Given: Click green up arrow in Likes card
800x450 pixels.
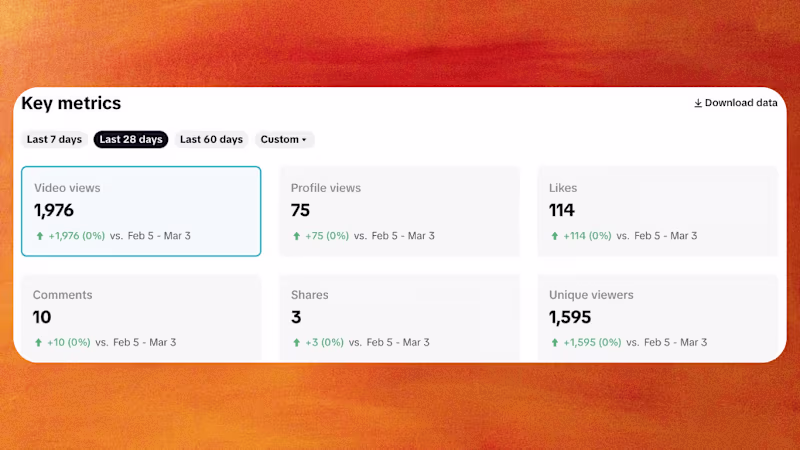Looking at the screenshot, I should (x=554, y=236).
